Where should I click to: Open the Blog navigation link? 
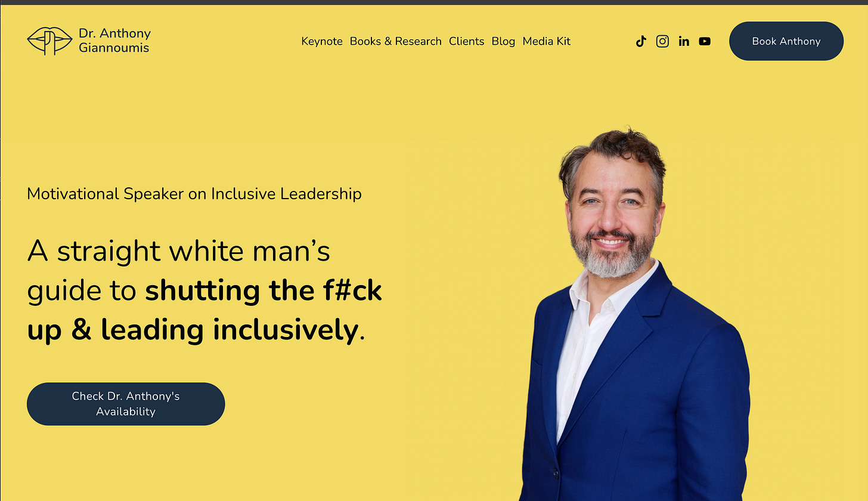coord(503,41)
